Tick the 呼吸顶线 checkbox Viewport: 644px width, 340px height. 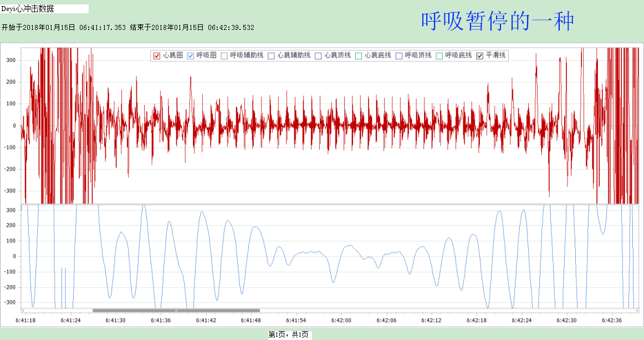pos(399,55)
